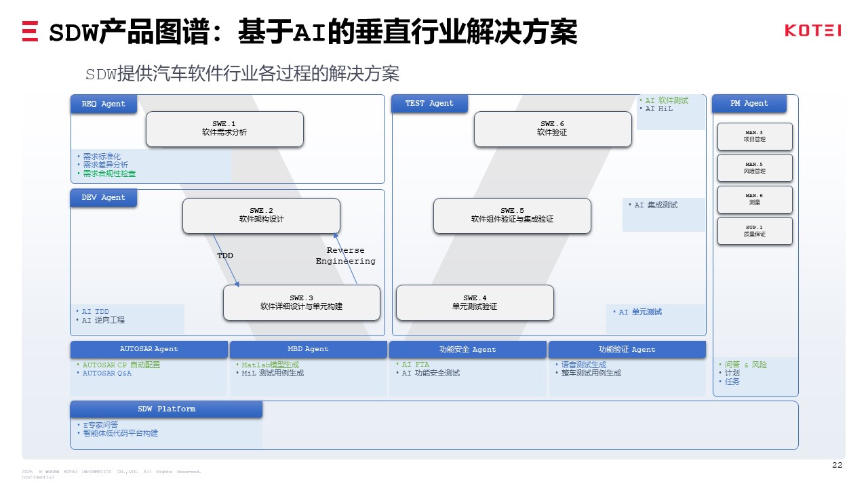The width and height of the screenshot is (868, 488).
Task: Click the SWE.3 软件详细设计与单元构建 box
Action: click(302, 302)
